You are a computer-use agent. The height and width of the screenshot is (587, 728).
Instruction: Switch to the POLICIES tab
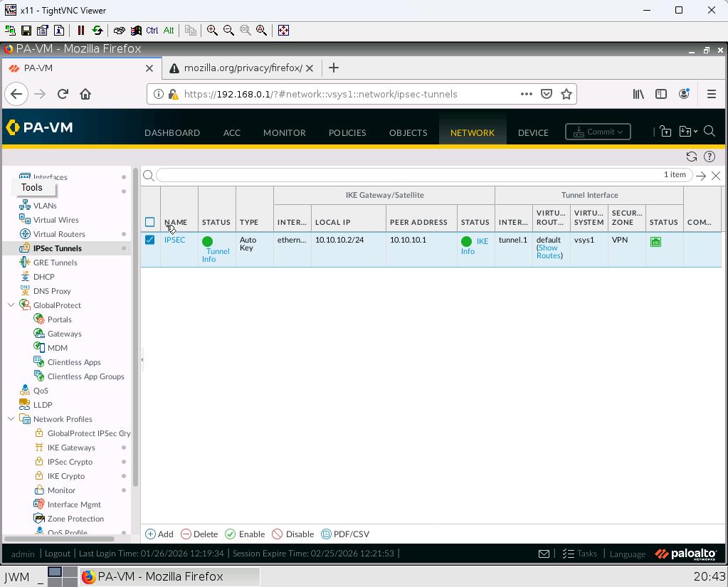pos(347,132)
